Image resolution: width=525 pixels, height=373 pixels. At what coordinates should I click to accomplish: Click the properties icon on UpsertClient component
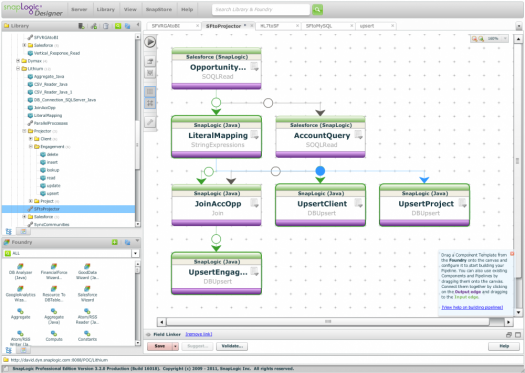click(x=359, y=203)
